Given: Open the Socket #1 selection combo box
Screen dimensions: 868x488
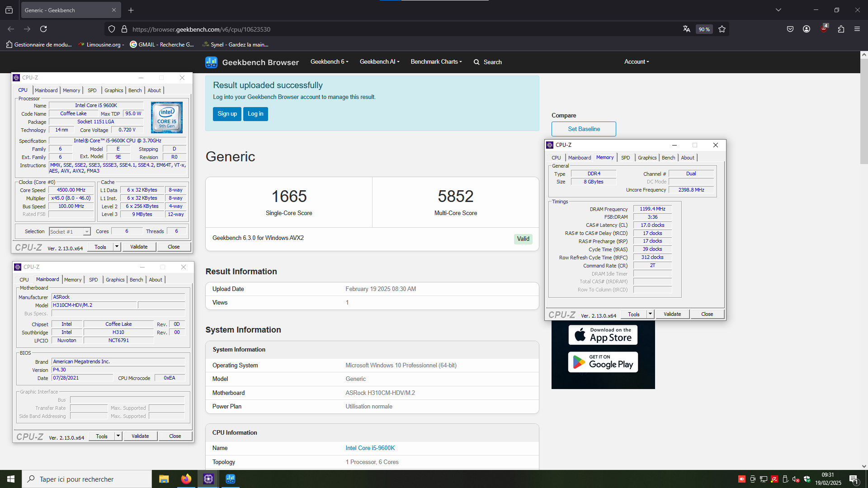Looking at the screenshot, I should 70,231.
